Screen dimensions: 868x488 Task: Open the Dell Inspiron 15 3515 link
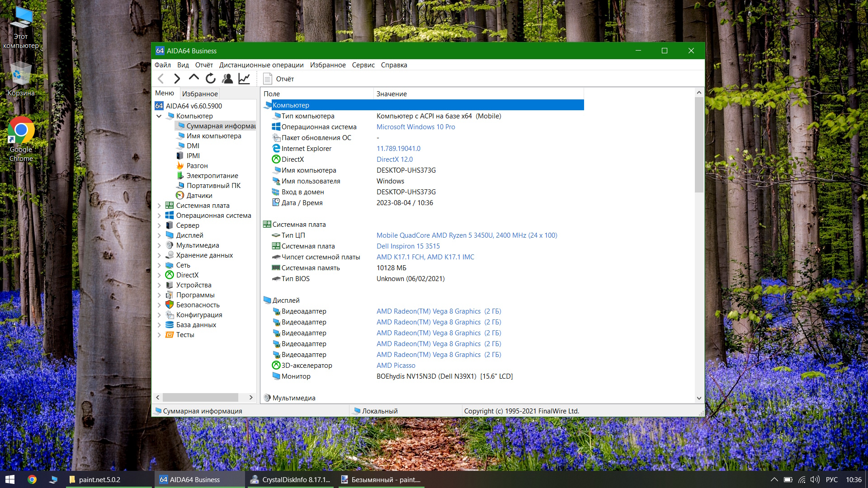pyautogui.click(x=408, y=246)
